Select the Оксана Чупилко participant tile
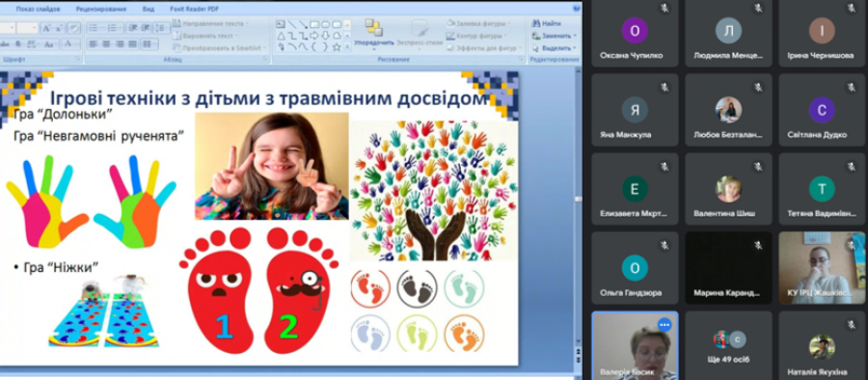Screen dimensions: 868x380 tap(635, 34)
